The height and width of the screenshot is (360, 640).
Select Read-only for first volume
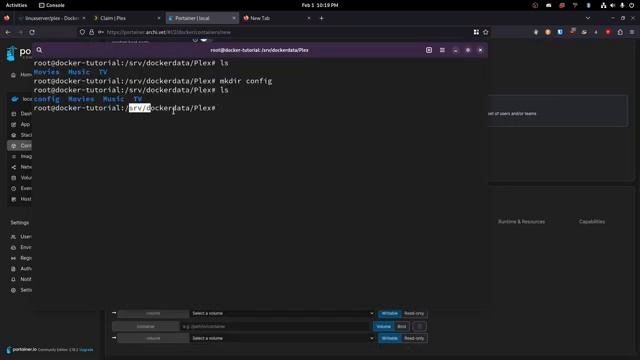(414, 313)
